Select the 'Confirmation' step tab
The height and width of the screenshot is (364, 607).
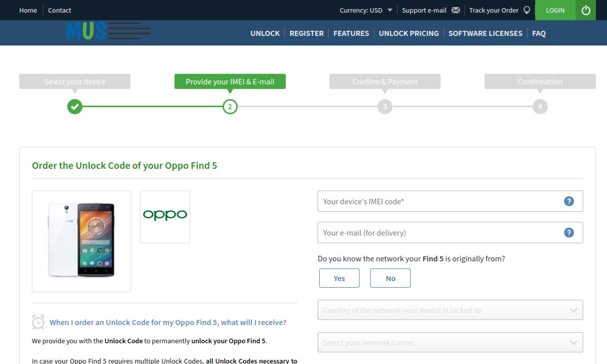540,82
